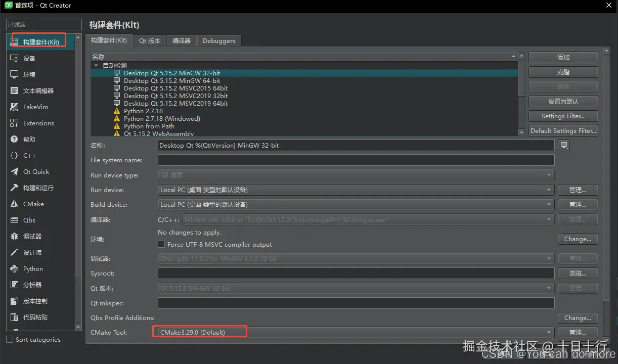Click the Sysroot input field
This screenshot has height=364, width=618.
coord(356,274)
